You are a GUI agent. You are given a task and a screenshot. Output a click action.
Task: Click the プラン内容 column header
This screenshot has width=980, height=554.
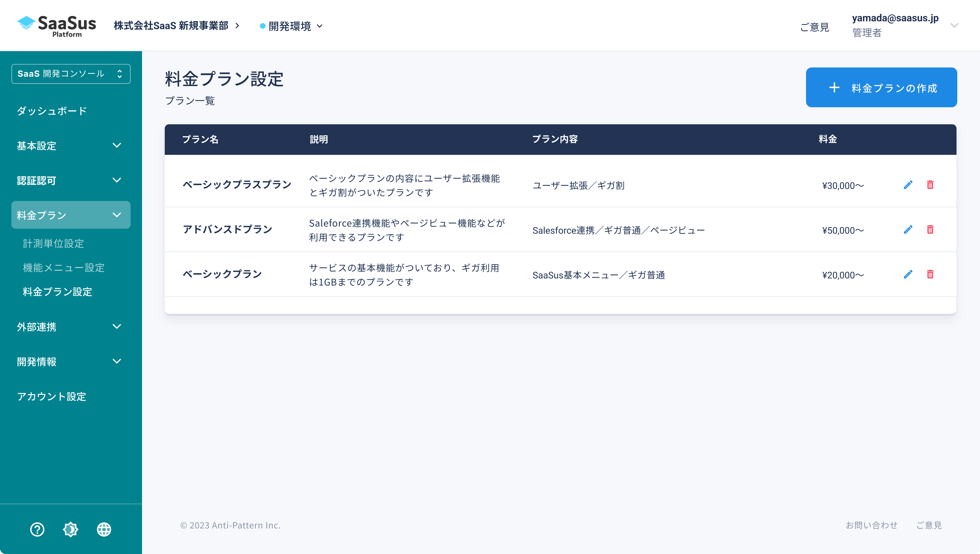coord(555,139)
